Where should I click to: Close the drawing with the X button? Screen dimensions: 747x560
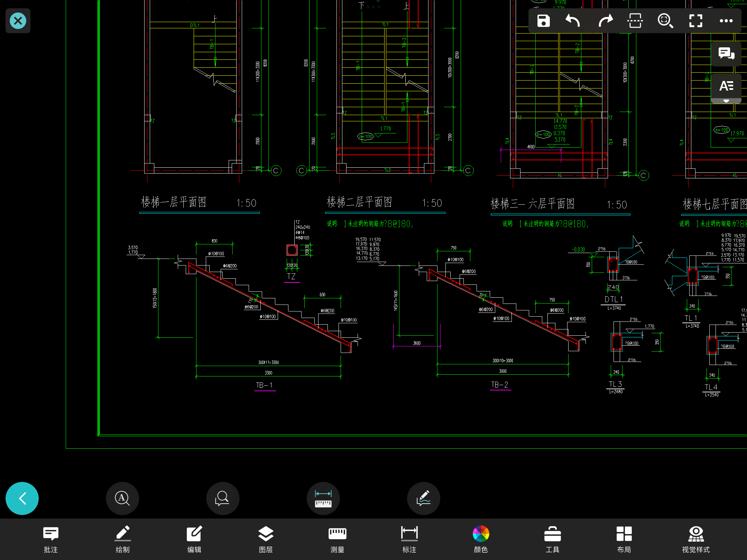tap(18, 21)
